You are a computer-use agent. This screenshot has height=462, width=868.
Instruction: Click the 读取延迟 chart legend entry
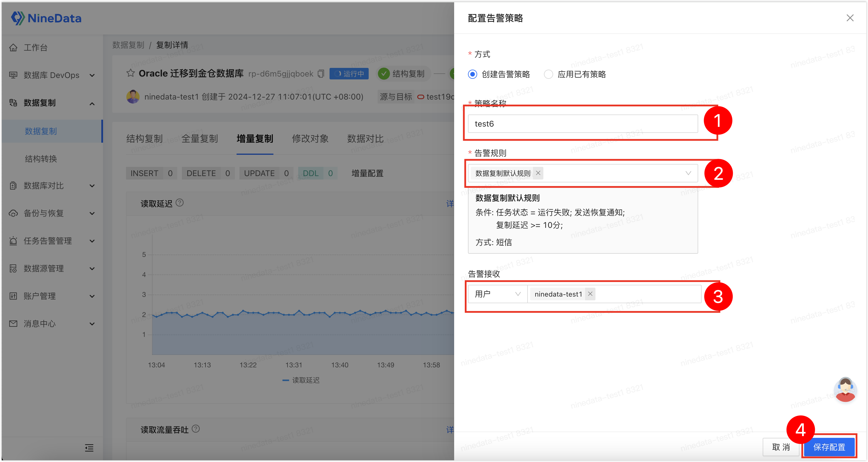pos(301,380)
